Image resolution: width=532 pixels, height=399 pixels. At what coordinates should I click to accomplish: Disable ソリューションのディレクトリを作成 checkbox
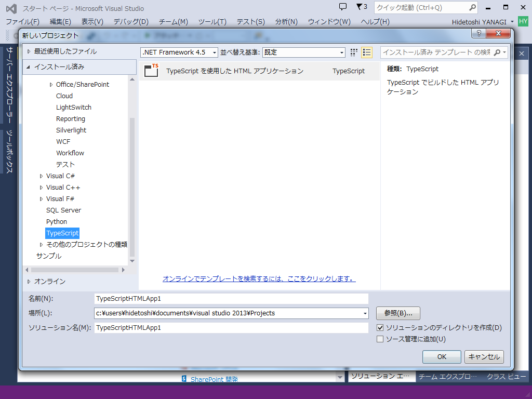tap(381, 328)
